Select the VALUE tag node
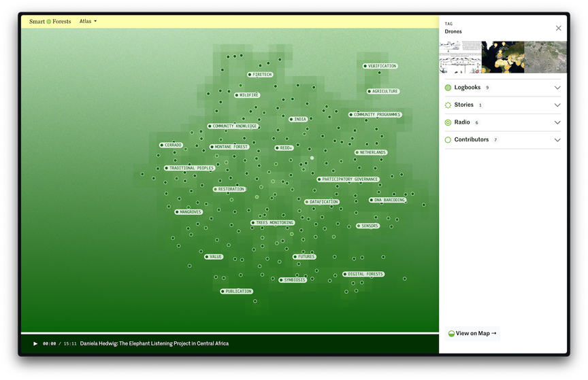This screenshot has height=380, width=588. coord(214,257)
